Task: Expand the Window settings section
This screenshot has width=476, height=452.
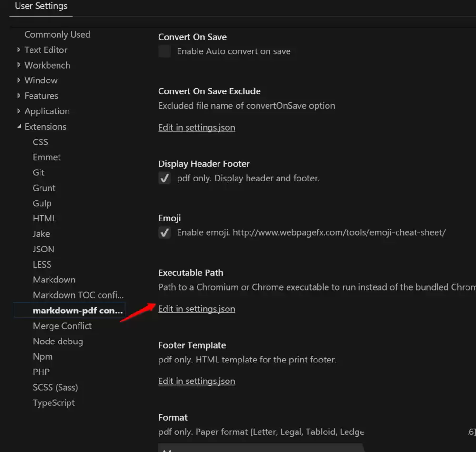Action: (41, 80)
